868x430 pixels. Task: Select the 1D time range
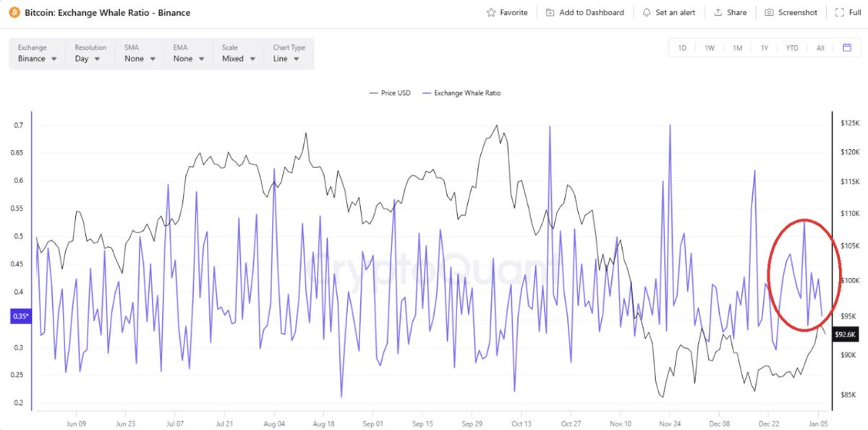682,48
